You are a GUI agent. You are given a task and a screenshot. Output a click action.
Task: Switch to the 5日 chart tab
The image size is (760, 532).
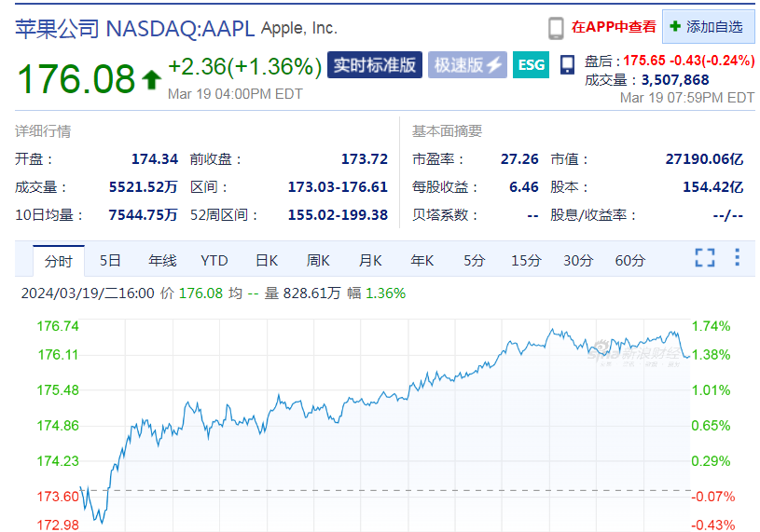pos(110,261)
